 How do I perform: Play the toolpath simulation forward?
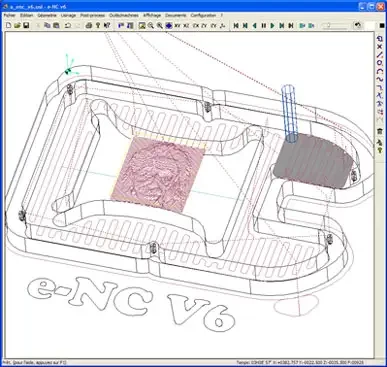pyautogui.click(x=272, y=25)
